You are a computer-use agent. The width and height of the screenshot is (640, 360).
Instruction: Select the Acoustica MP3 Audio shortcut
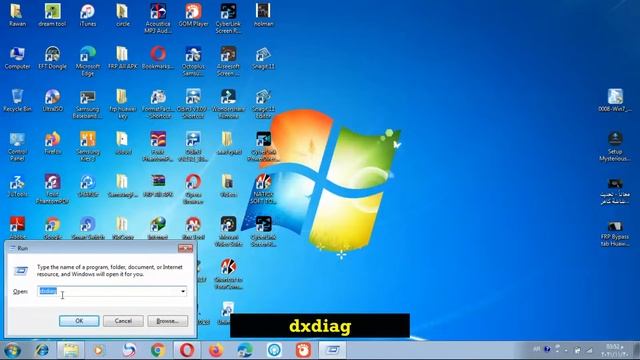tap(158, 19)
